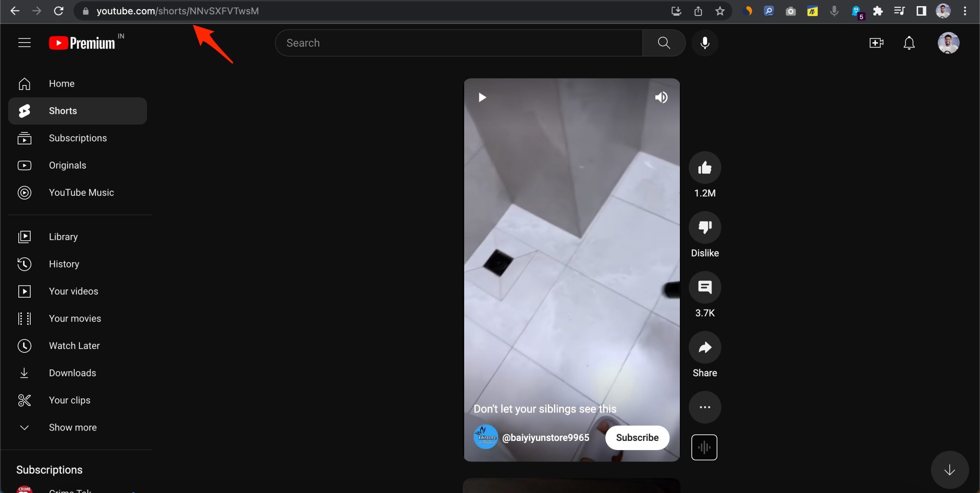The image size is (980, 493).
Task: Start voice search with microphone icon
Action: click(x=705, y=43)
